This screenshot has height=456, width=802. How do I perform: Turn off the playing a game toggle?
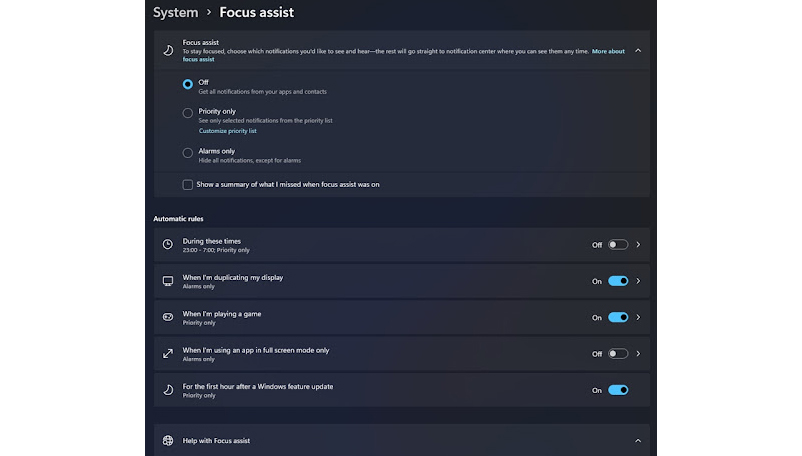[618, 317]
